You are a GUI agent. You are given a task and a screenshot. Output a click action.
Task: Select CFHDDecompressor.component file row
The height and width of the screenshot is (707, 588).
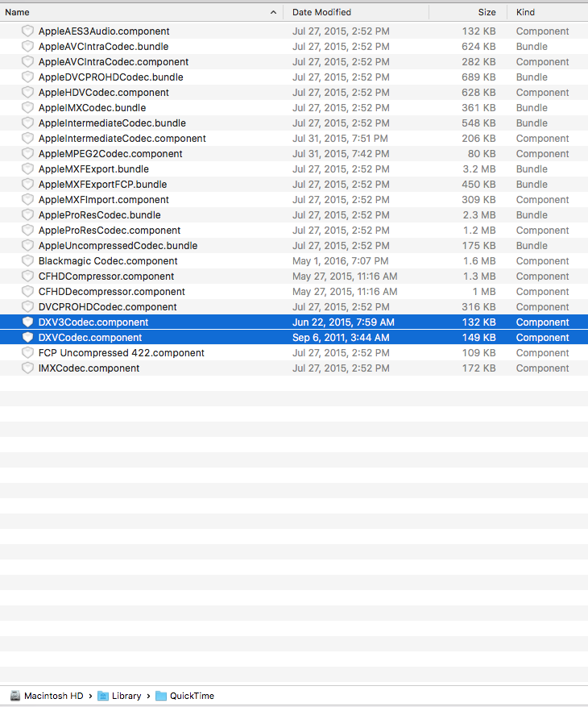111,292
